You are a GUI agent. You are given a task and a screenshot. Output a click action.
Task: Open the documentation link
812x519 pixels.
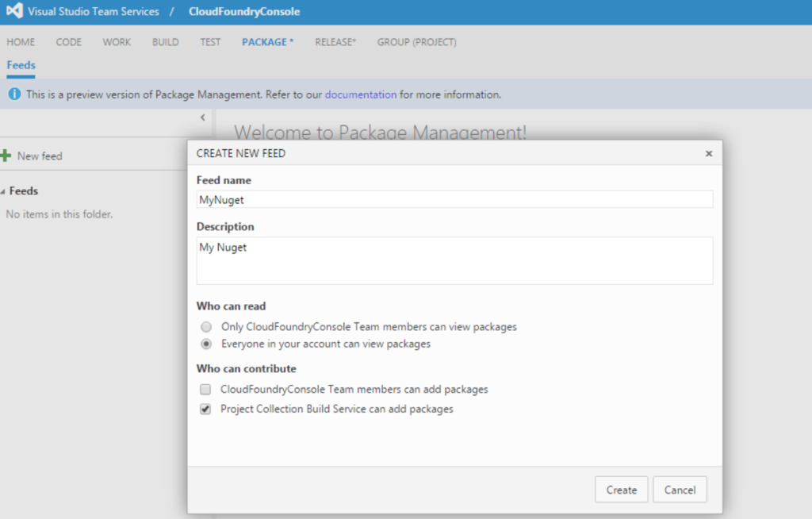point(361,94)
